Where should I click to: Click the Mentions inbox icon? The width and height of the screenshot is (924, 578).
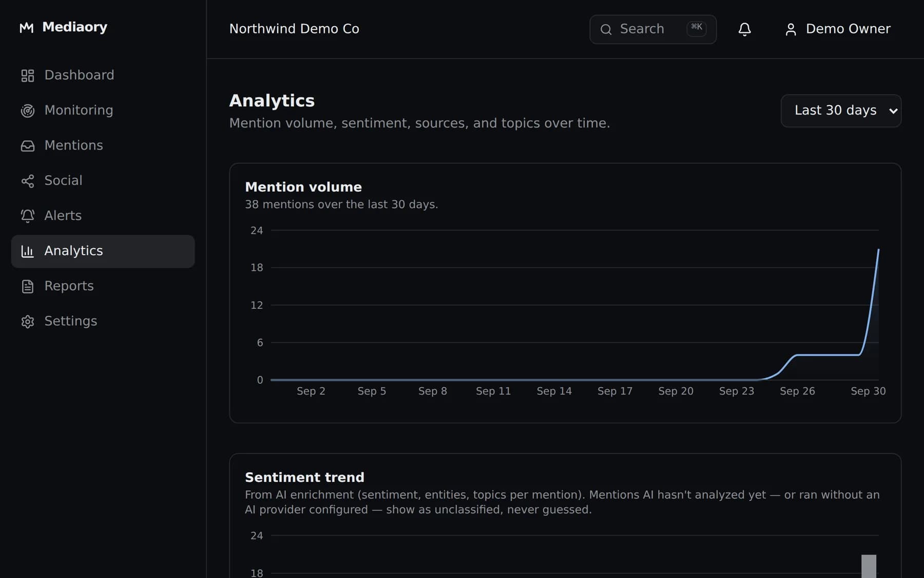pyautogui.click(x=28, y=146)
